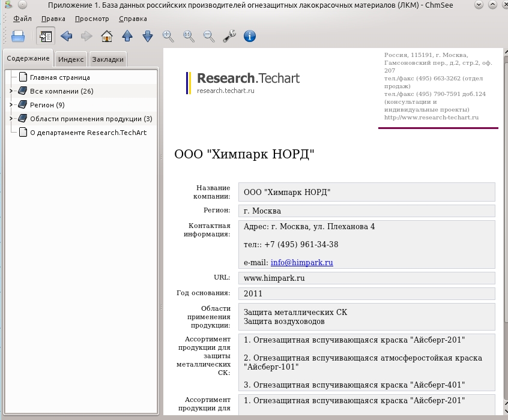This screenshot has height=420, width=508.
Task: Click book icon beside Области применения продукции
Action: click(x=22, y=118)
